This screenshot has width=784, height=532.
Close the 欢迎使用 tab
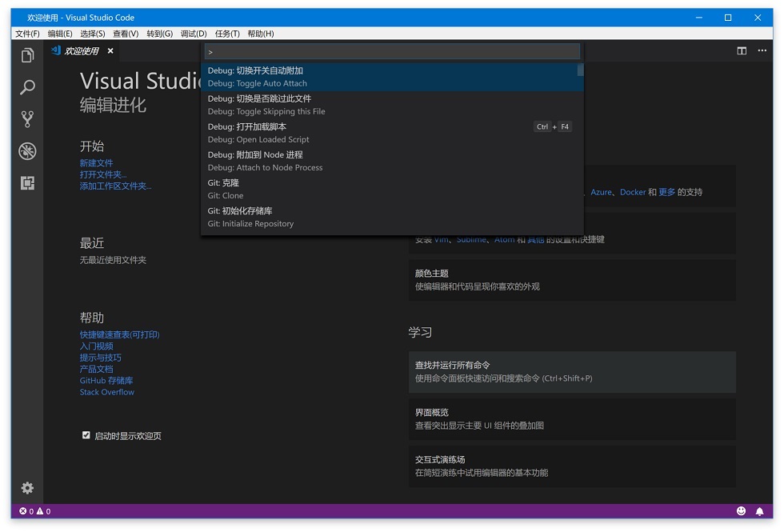pyautogui.click(x=110, y=50)
